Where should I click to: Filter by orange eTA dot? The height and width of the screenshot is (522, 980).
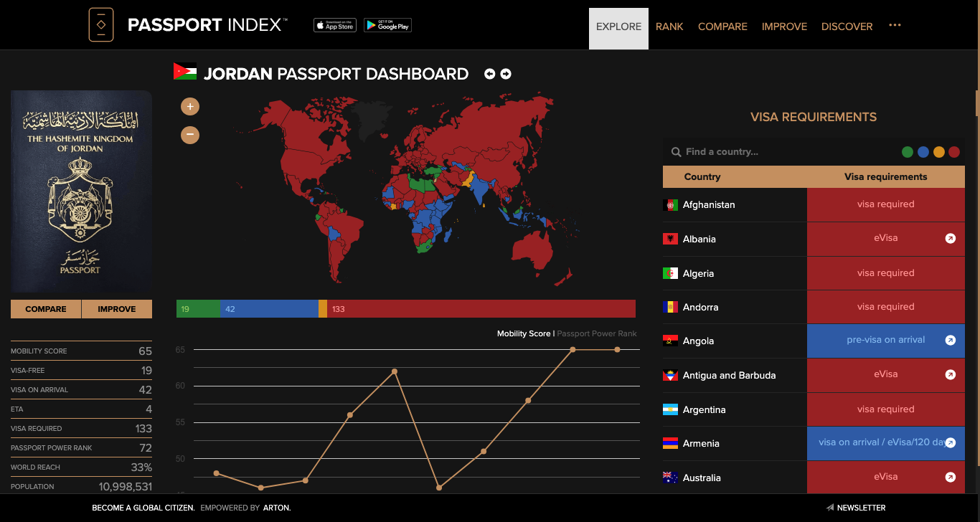(938, 152)
